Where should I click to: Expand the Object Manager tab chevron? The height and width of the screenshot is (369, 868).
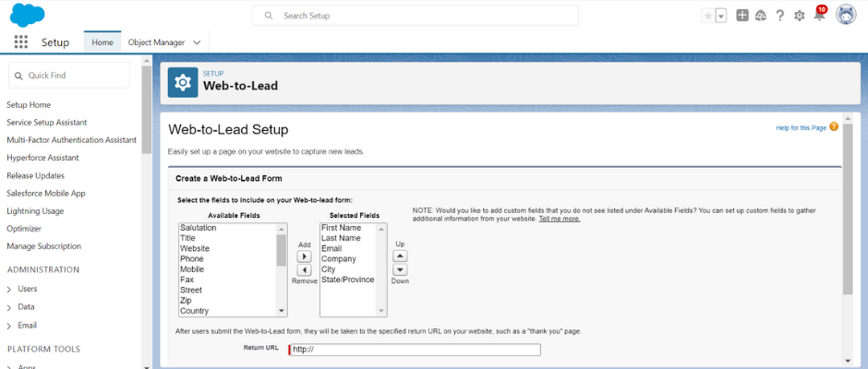click(x=197, y=42)
